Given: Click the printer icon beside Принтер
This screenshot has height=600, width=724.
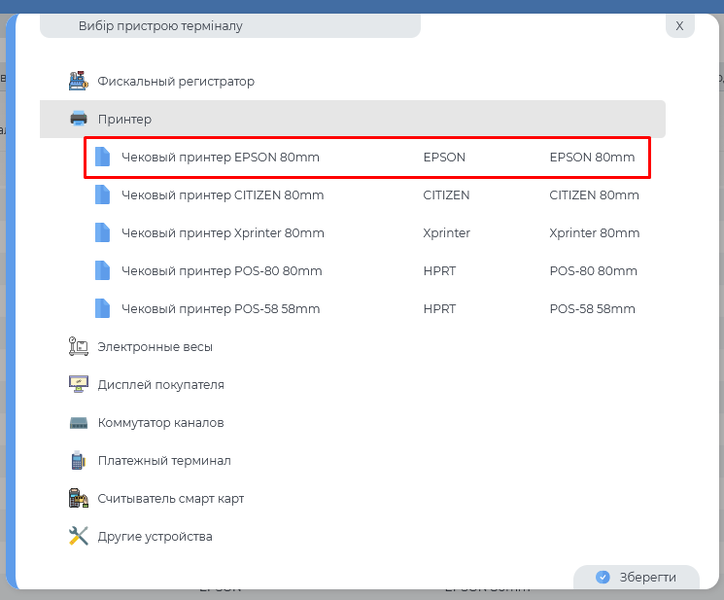Looking at the screenshot, I should [x=79, y=119].
